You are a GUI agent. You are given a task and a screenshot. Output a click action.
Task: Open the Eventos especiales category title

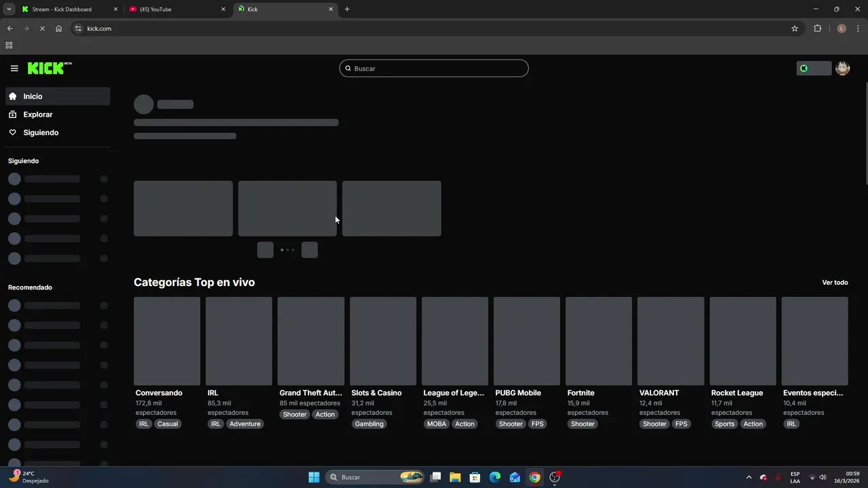point(813,393)
